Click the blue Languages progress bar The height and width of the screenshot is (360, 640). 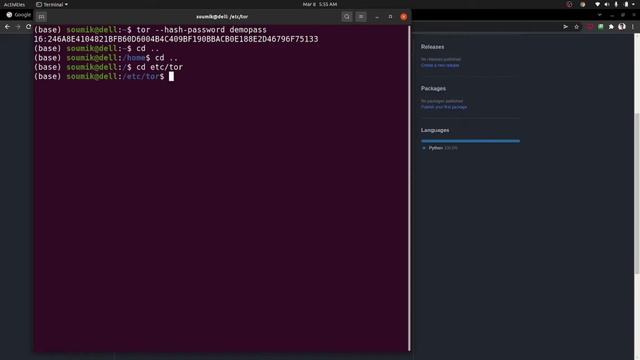pyautogui.click(x=470, y=141)
